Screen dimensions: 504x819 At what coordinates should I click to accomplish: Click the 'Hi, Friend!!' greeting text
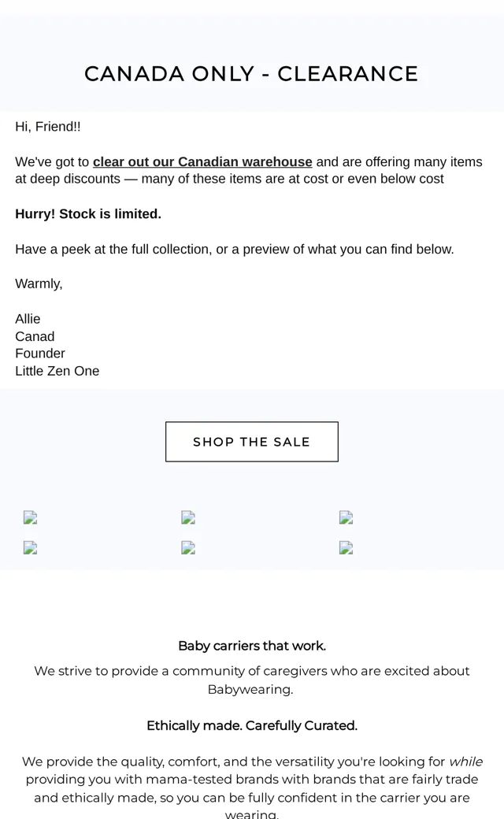[x=47, y=127]
